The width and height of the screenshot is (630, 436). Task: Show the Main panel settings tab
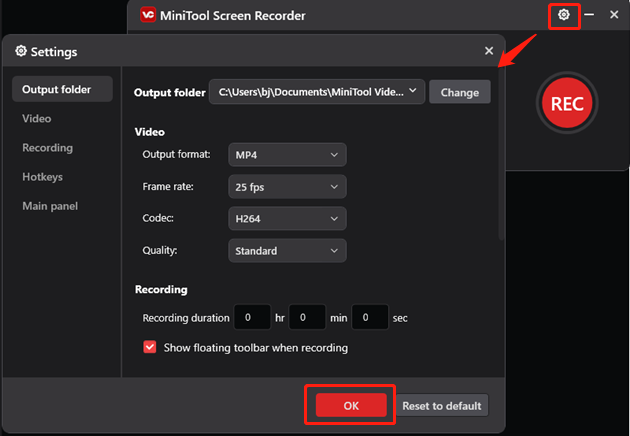pos(50,206)
